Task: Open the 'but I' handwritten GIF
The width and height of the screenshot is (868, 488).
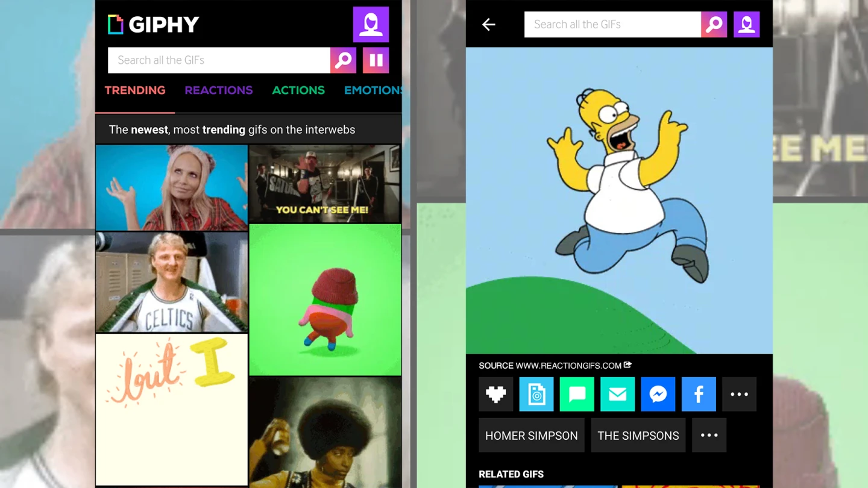Action: [x=172, y=409]
